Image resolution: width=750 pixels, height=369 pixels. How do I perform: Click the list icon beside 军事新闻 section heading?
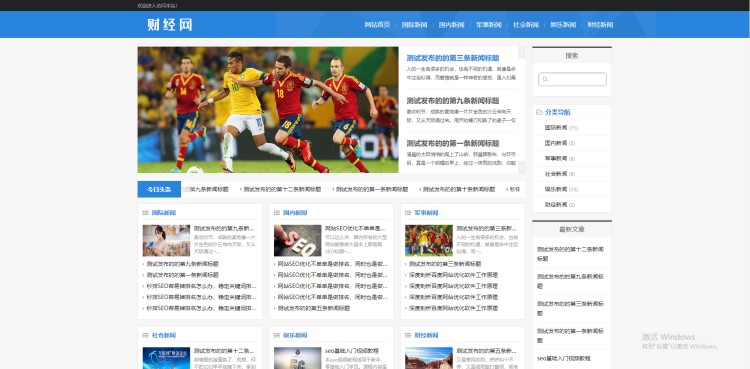point(408,213)
